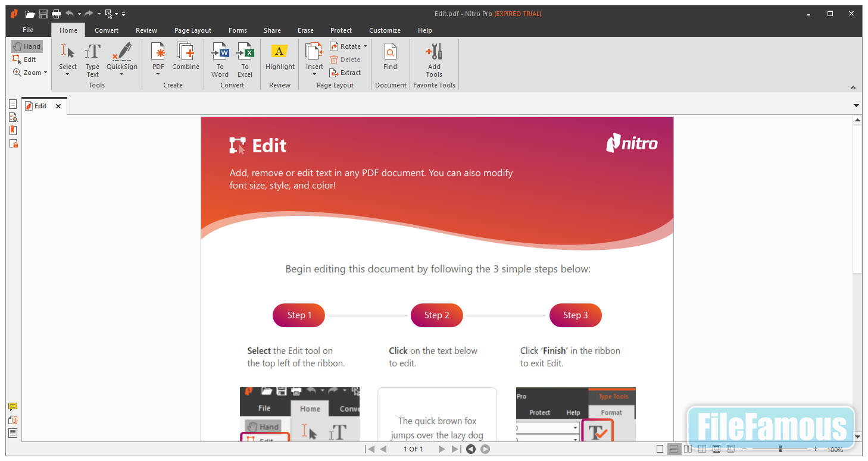Convert the document To Excel

click(x=245, y=59)
